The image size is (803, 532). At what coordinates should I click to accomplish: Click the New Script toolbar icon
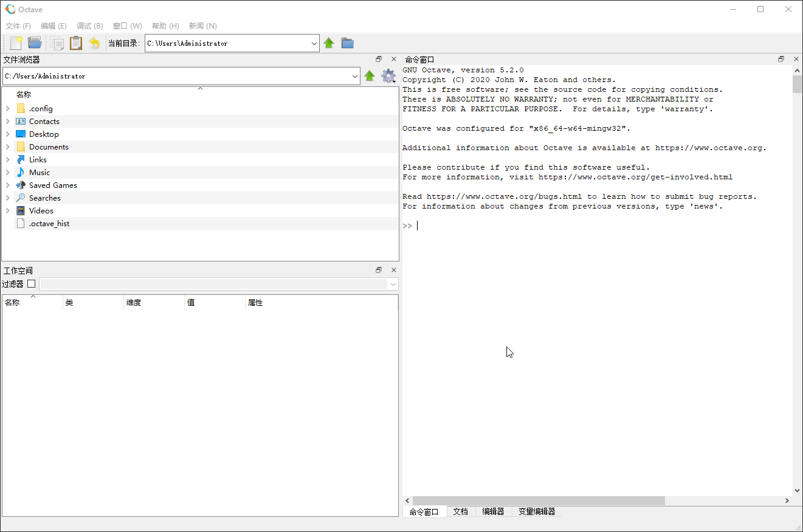(16, 43)
